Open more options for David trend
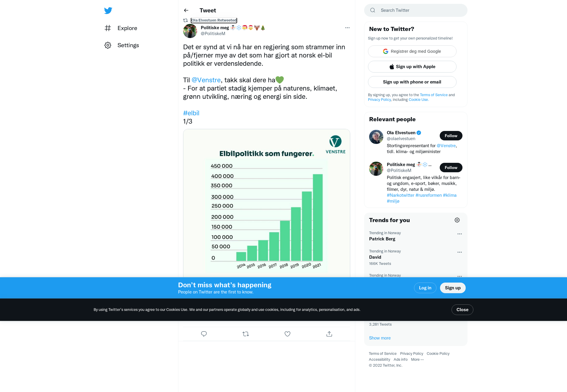 (460, 252)
